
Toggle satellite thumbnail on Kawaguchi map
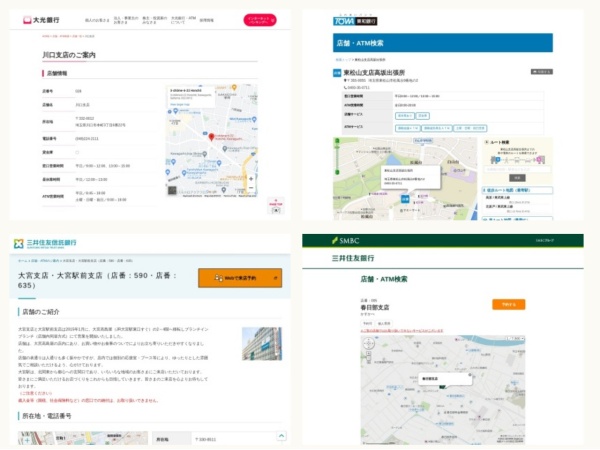point(172,190)
